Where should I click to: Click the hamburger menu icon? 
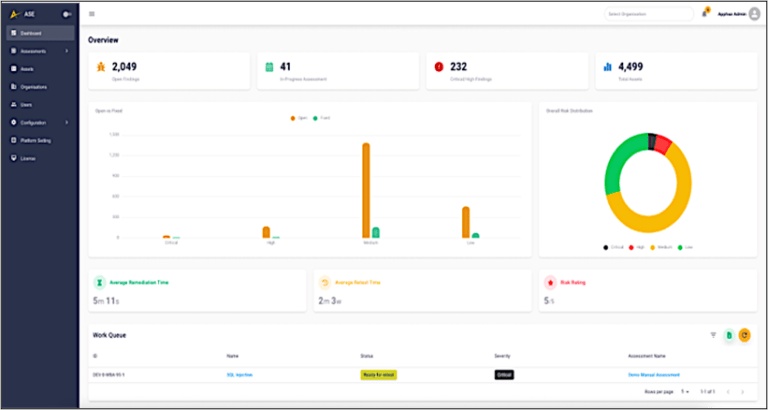click(92, 14)
